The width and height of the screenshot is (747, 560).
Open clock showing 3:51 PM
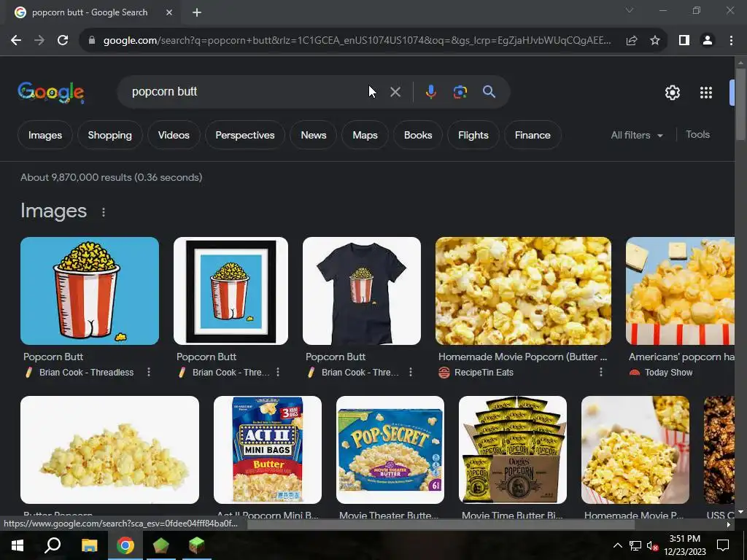click(684, 545)
